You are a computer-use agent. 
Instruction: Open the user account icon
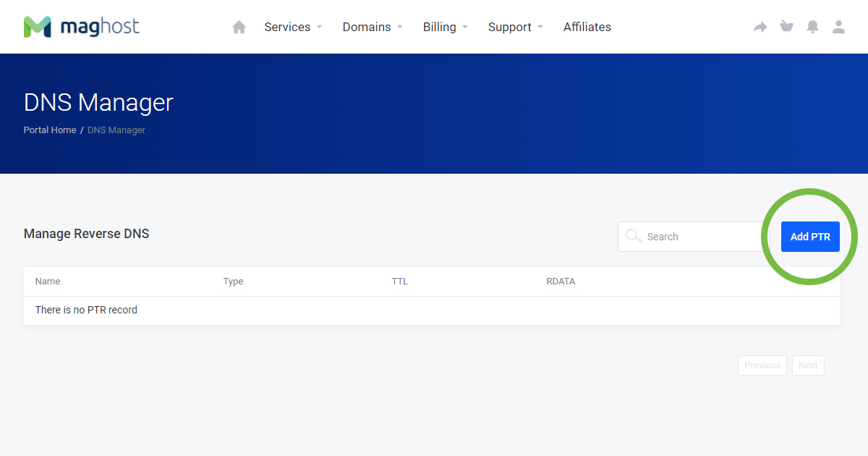click(x=838, y=27)
